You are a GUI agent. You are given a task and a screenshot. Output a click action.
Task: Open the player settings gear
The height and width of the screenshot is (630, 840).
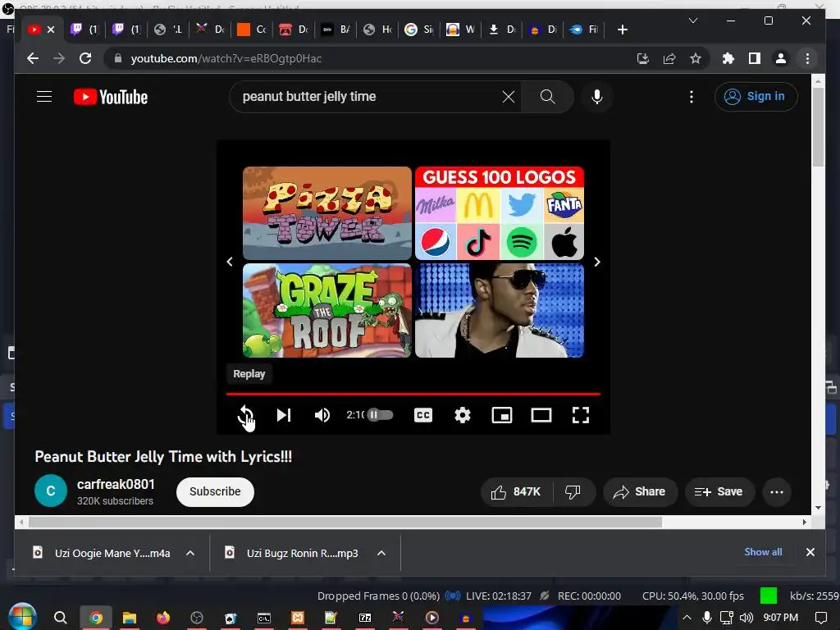[x=463, y=415]
